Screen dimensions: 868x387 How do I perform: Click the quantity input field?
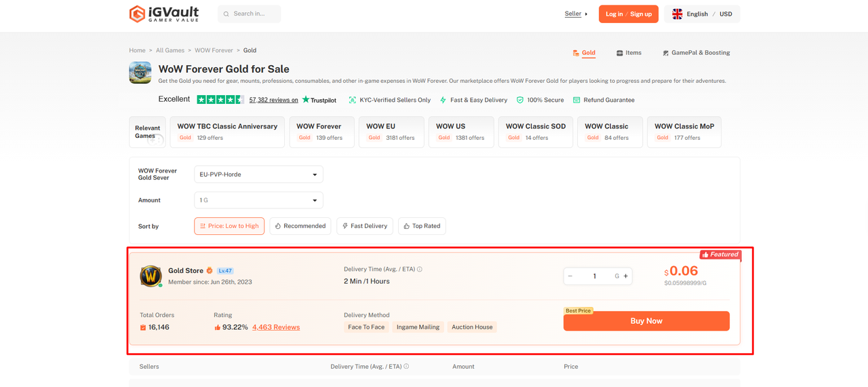point(595,276)
